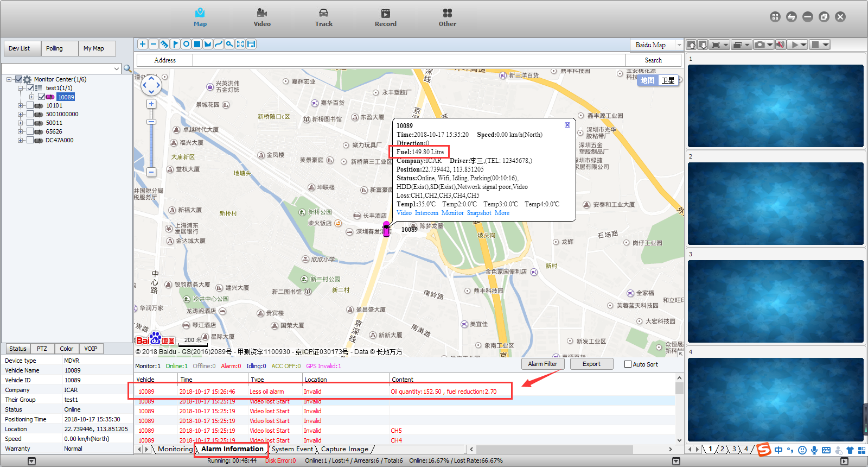Uncheck the Monitor Center checkbox
Image resolution: width=868 pixels, height=467 pixels.
(x=19, y=79)
